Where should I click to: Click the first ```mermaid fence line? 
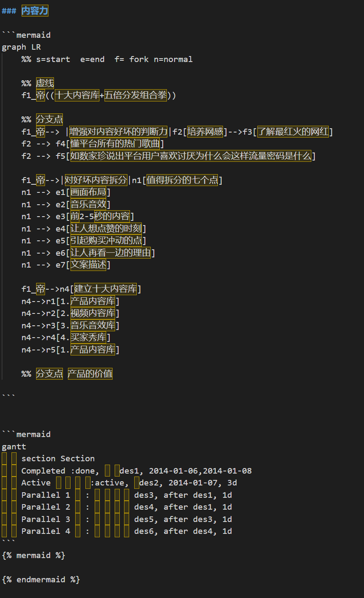coord(26,35)
